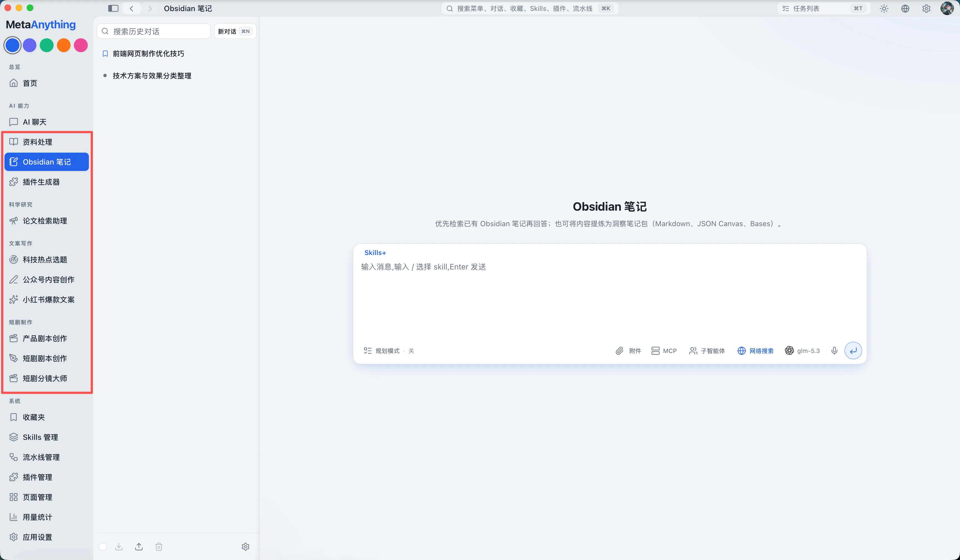Click the attachment paperclip icon
Screen dimensions: 960x560
(619, 350)
